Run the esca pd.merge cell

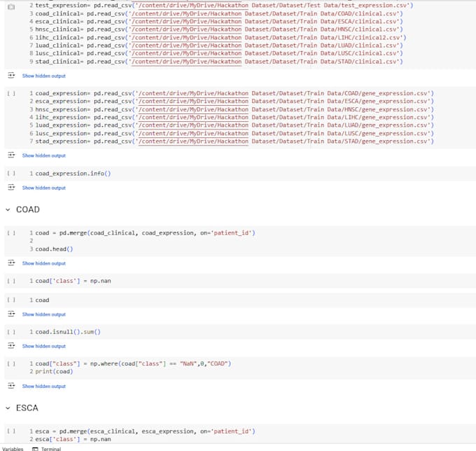pyautogui.click(x=10, y=431)
